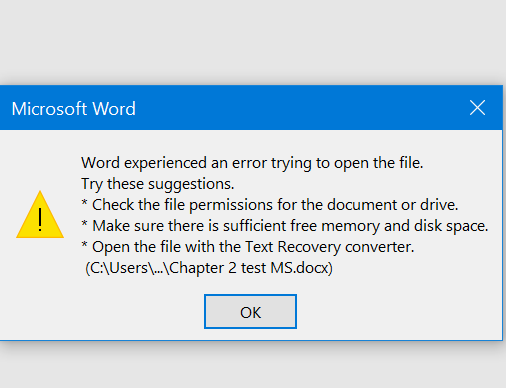Click the 'Word experienced an error' message line
Screen dimensions: 506x388
(x=252, y=163)
